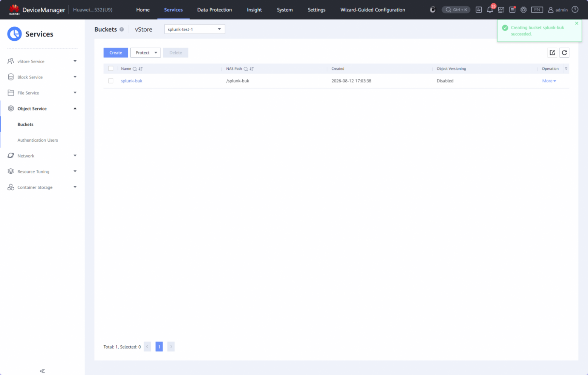Open the alarm bell notifications
This screenshot has height=375, width=588.
[490, 10]
